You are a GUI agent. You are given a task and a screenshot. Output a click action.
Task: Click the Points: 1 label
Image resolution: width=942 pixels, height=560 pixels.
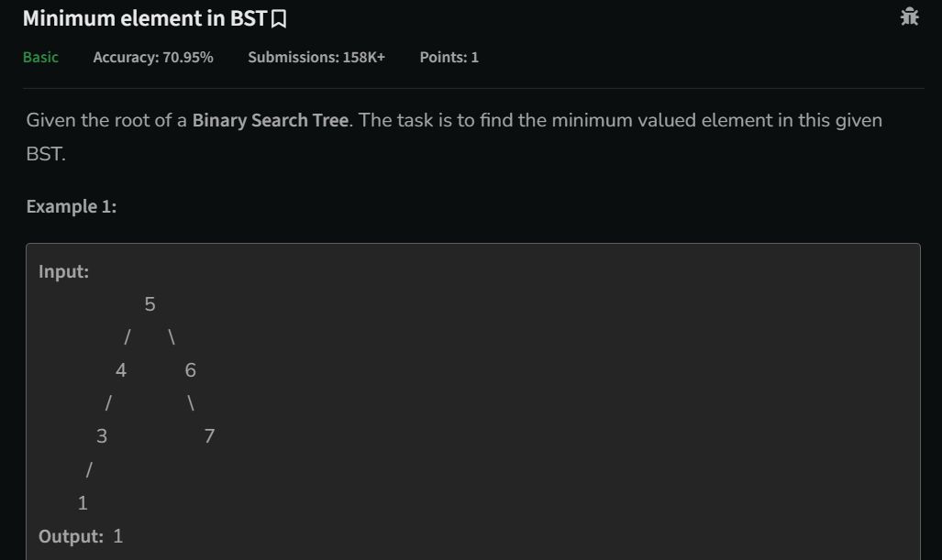pos(449,57)
